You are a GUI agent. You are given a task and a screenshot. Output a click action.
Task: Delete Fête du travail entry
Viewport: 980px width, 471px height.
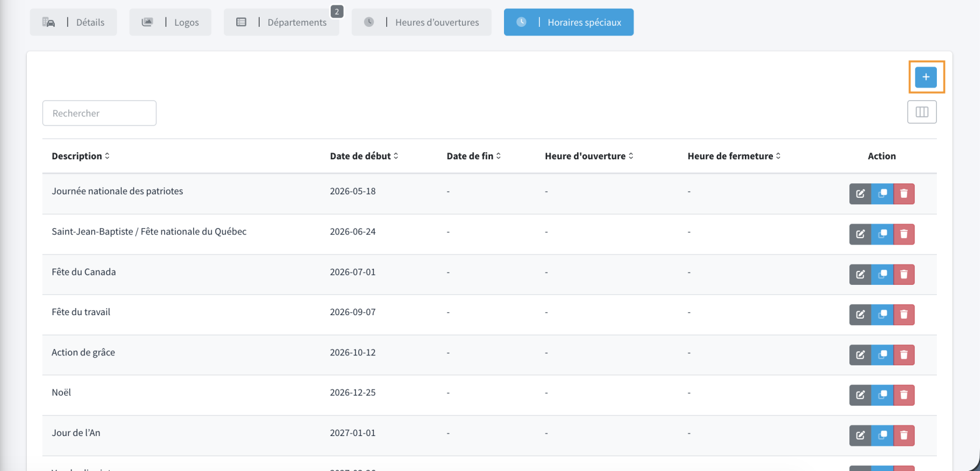pyautogui.click(x=904, y=315)
